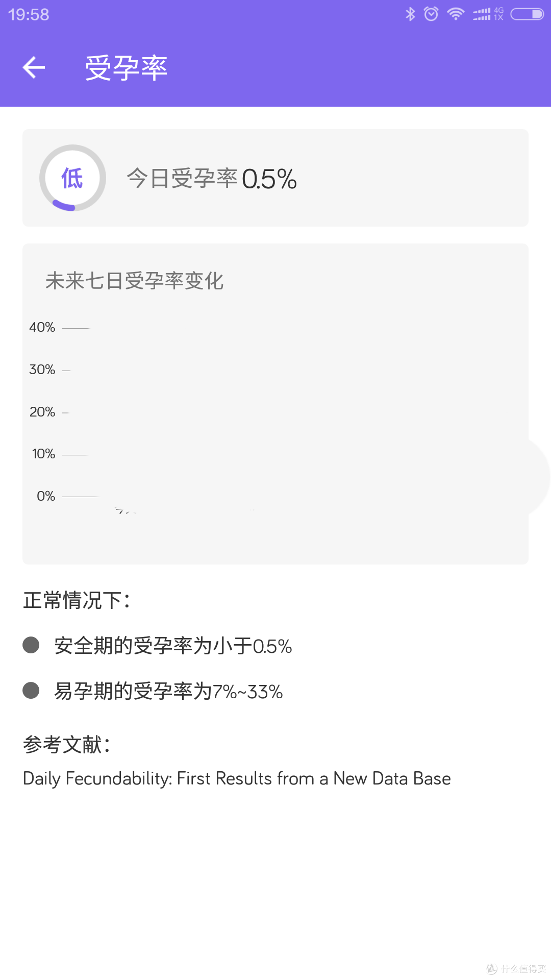Click the 40% axis label on chart
Screen dimensions: 551x980
(43, 327)
